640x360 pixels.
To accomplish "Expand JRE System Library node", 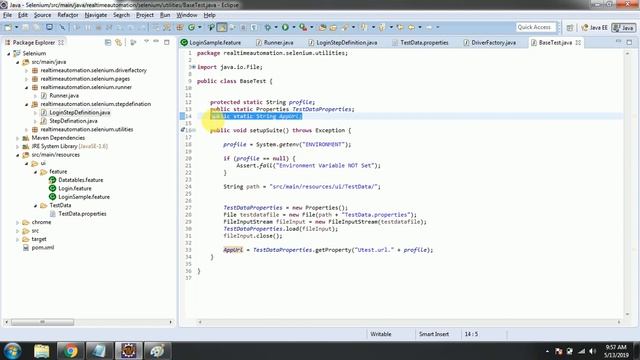I will pyautogui.click(x=18, y=146).
